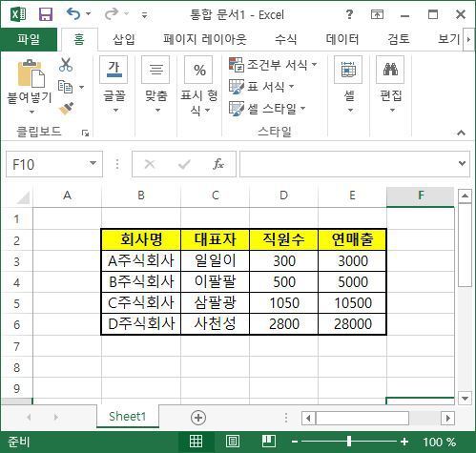Viewport: 476px width, 453px height.
Task: Save the workbook with the floppy disk icon
Action: coord(46,14)
